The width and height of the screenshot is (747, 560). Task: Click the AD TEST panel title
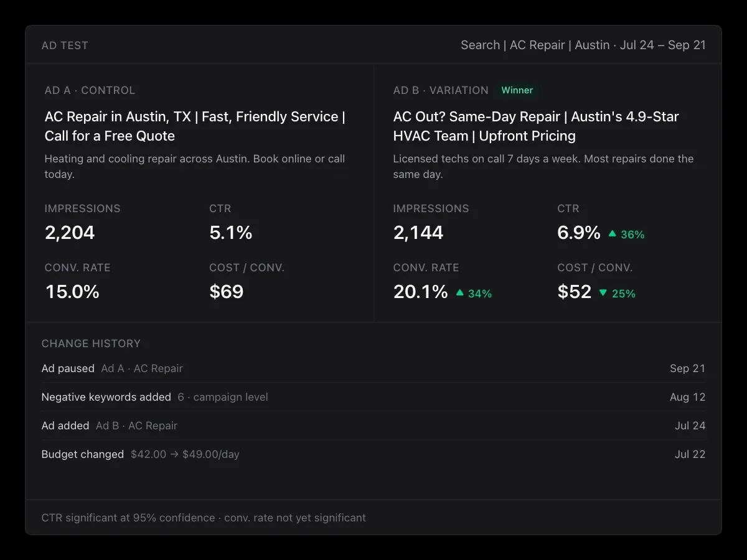tap(65, 45)
